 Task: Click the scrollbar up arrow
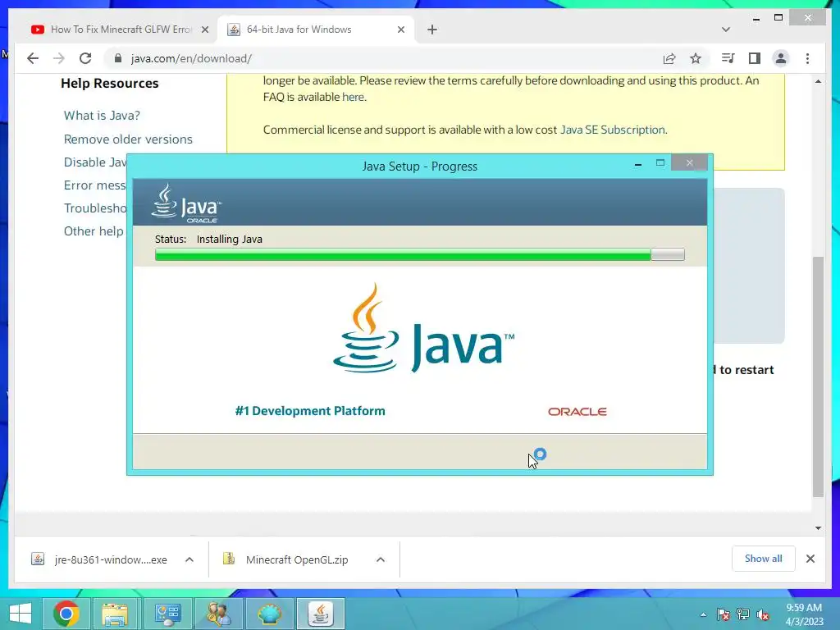pyautogui.click(x=818, y=81)
